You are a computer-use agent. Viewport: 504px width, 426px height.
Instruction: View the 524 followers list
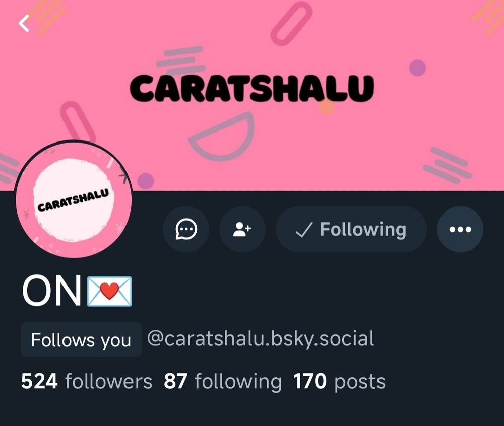tap(87, 381)
